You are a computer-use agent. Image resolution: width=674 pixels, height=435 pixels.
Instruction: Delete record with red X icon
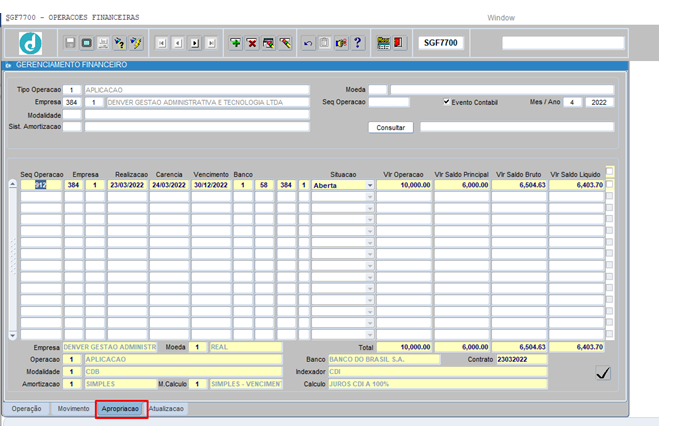[252, 43]
